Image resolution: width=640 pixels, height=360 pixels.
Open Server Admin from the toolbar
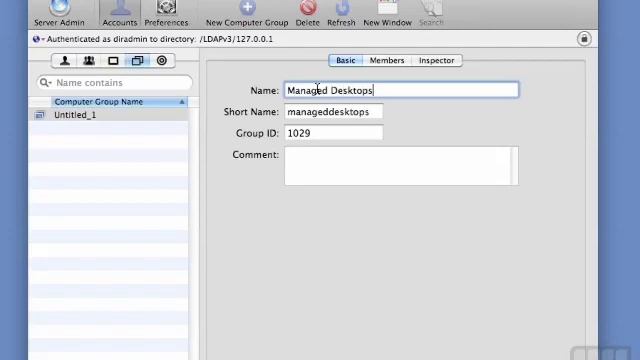point(59,12)
